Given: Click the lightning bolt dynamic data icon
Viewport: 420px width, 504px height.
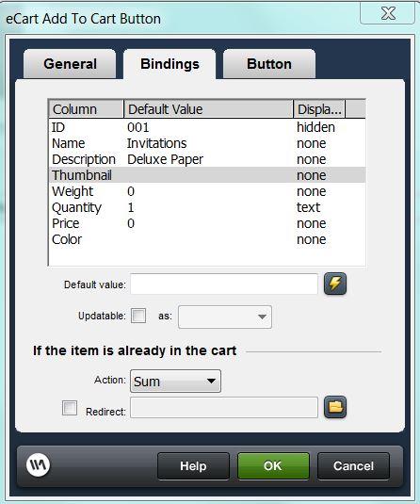Looking at the screenshot, I should pos(335,284).
